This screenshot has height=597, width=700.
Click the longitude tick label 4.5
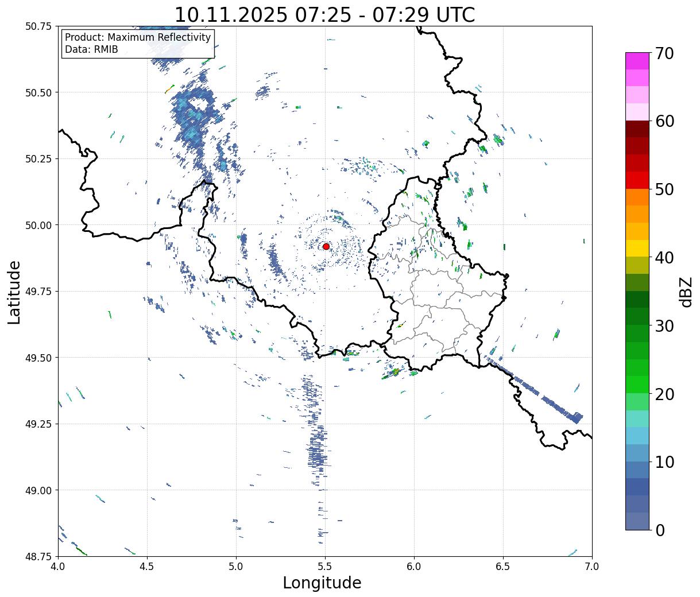(x=147, y=567)
